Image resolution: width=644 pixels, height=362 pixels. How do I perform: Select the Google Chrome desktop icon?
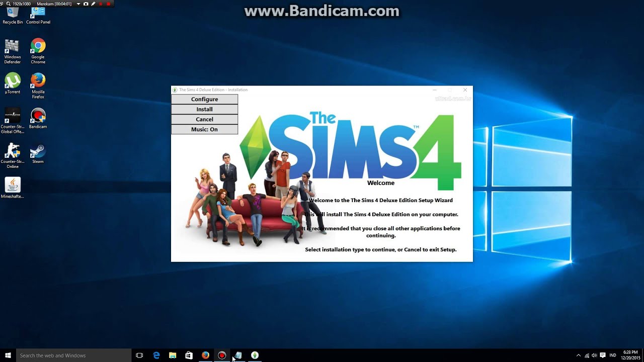tap(38, 51)
